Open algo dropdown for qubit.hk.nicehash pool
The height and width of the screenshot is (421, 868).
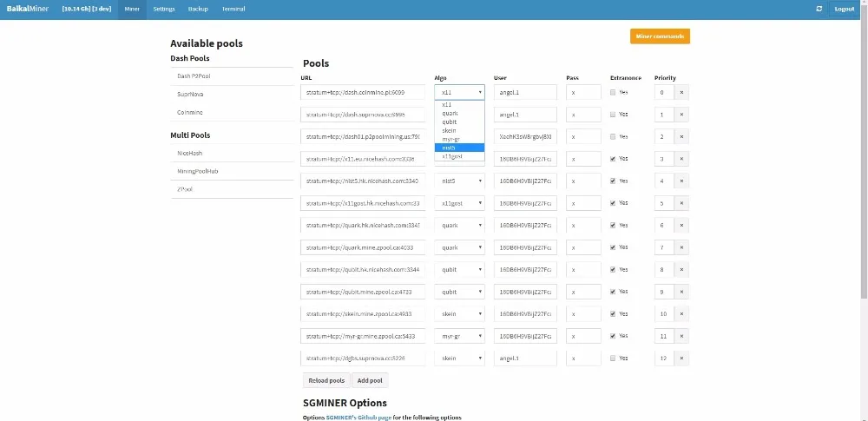(459, 270)
